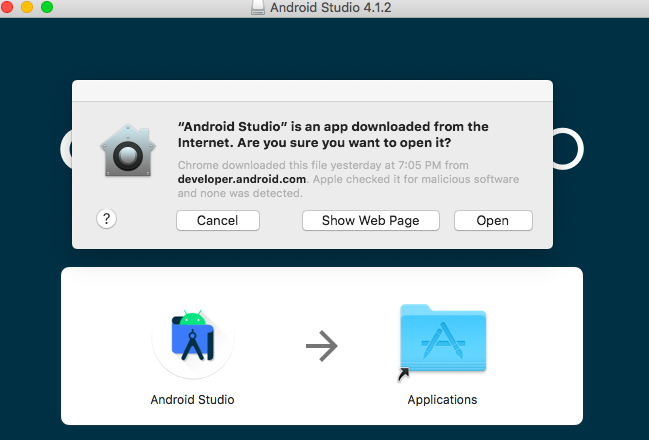Screen dimensions: 649x440
Task: Minimize the window with yellow button
Action: [x=27, y=7]
